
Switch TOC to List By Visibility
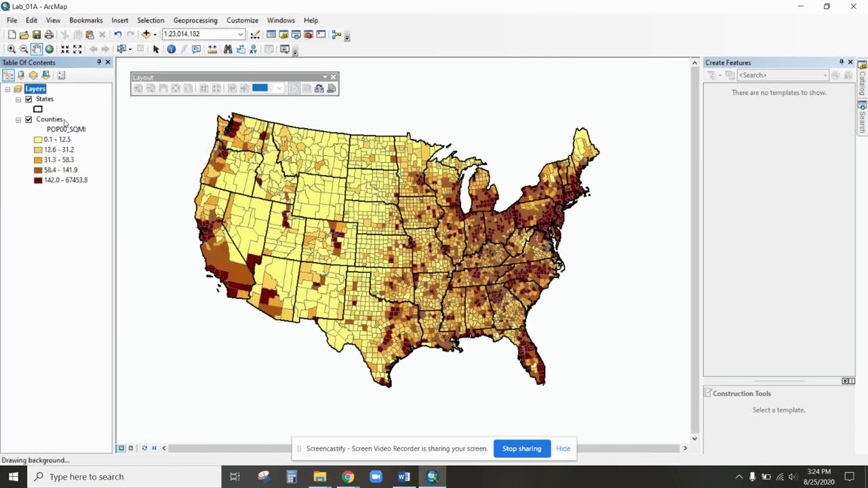[33, 75]
